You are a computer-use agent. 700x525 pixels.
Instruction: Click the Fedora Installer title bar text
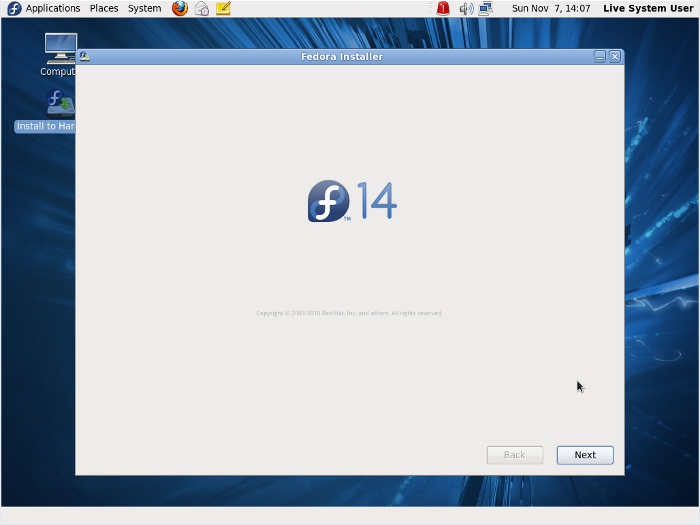click(342, 57)
